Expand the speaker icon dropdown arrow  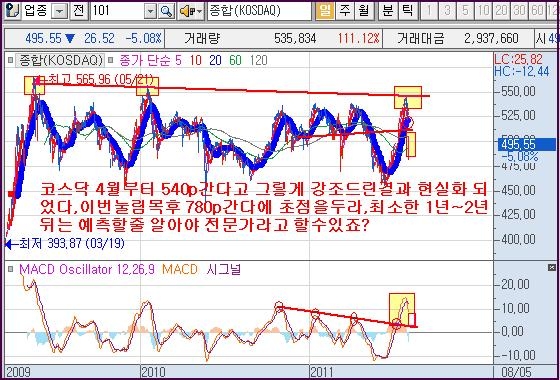200,12
